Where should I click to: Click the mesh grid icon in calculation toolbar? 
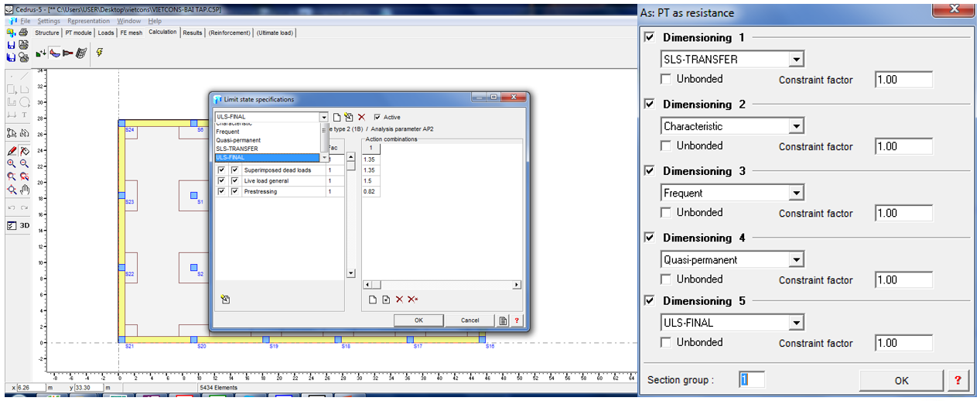[81, 53]
